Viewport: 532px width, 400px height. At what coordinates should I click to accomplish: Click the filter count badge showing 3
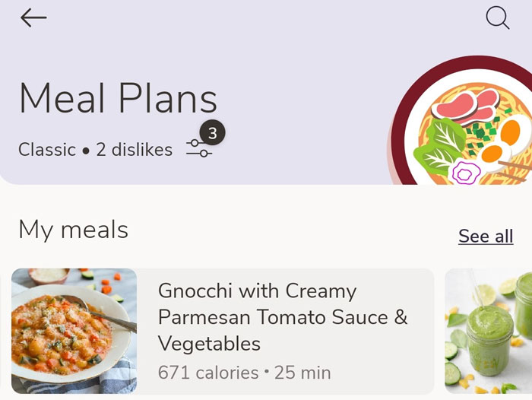click(212, 133)
